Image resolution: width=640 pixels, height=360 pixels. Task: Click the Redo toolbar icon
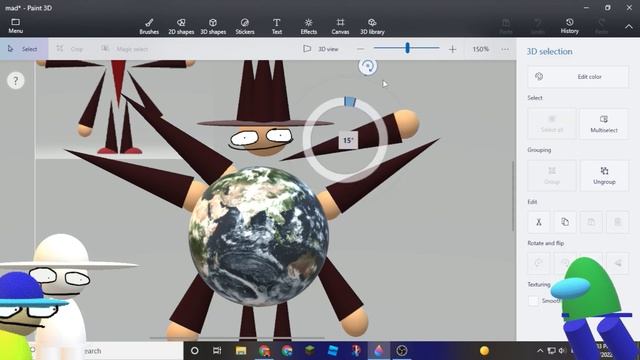click(x=601, y=26)
